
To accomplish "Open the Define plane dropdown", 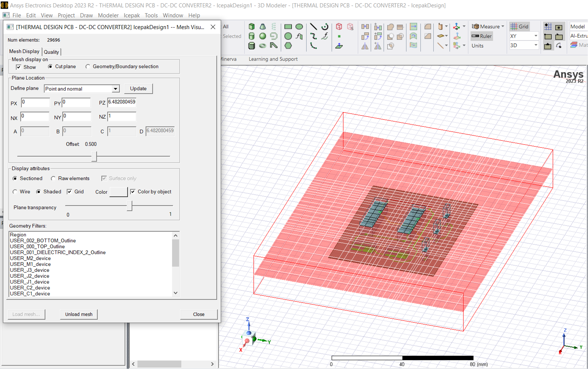I will click(x=115, y=89).
